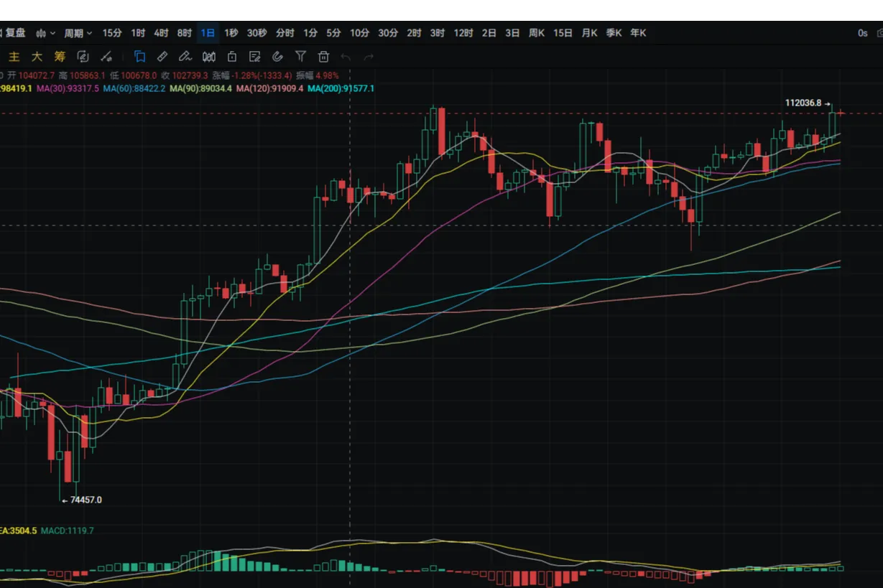Switch to the 15分 timeframe
Screen dimensions: 883x588
[x=112, y=33]
